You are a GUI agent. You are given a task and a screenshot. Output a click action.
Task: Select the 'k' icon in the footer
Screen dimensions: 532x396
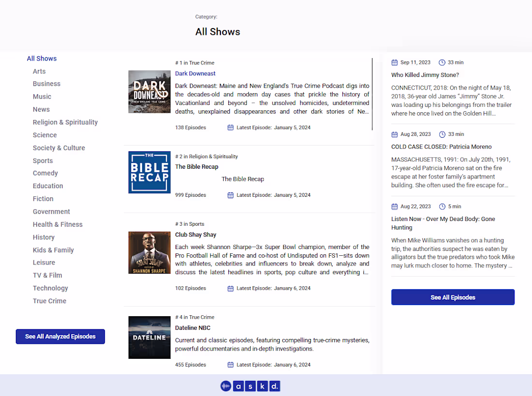[x=263, y=386]
